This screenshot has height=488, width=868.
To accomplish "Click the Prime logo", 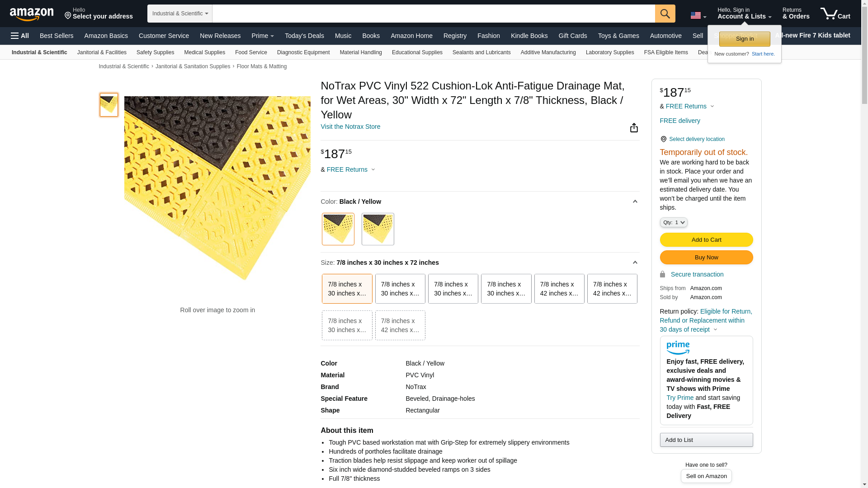I will coord(678,347).
